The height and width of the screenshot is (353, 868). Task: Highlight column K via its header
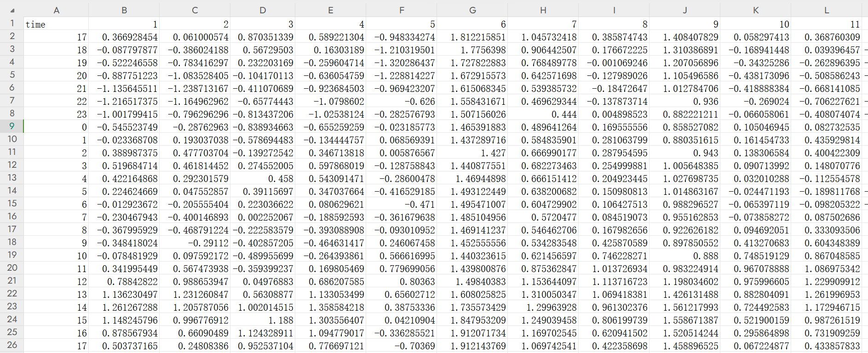click(x=755, y=10)
